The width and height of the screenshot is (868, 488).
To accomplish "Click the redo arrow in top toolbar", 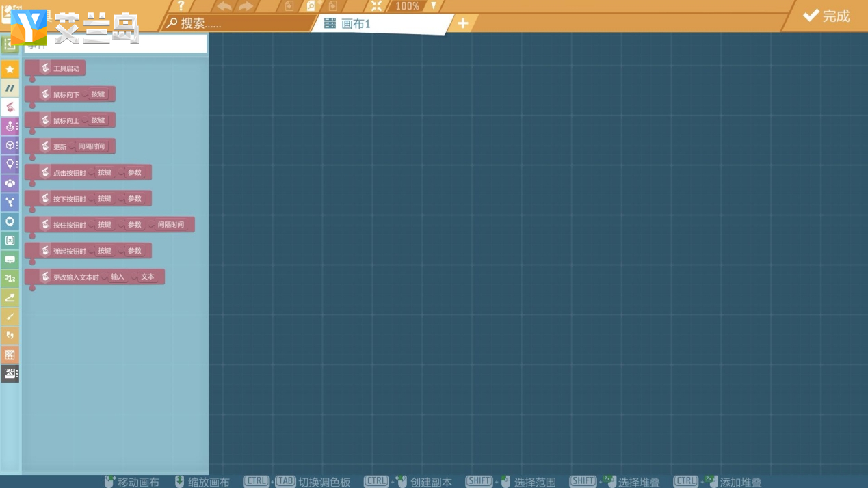I will (246, 6).
